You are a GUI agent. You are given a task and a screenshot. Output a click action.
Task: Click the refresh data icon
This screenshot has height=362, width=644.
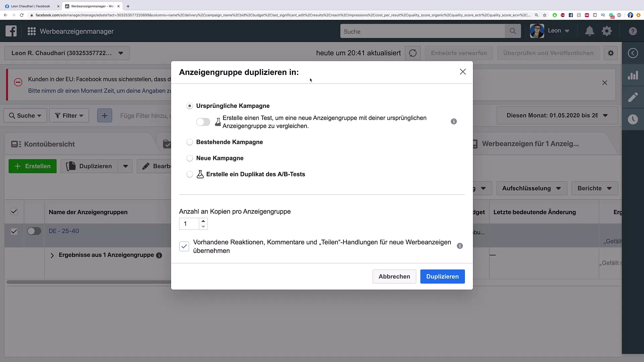[413, 53]
